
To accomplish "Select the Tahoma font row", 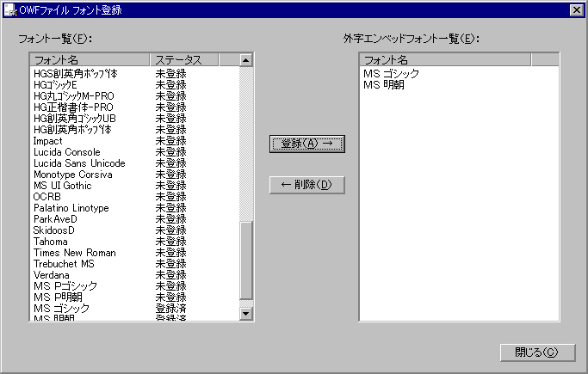I will [x=51, y=242].
